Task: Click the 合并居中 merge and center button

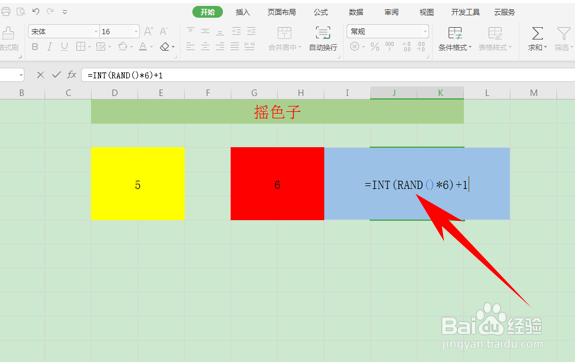Action: coord(285,38)
